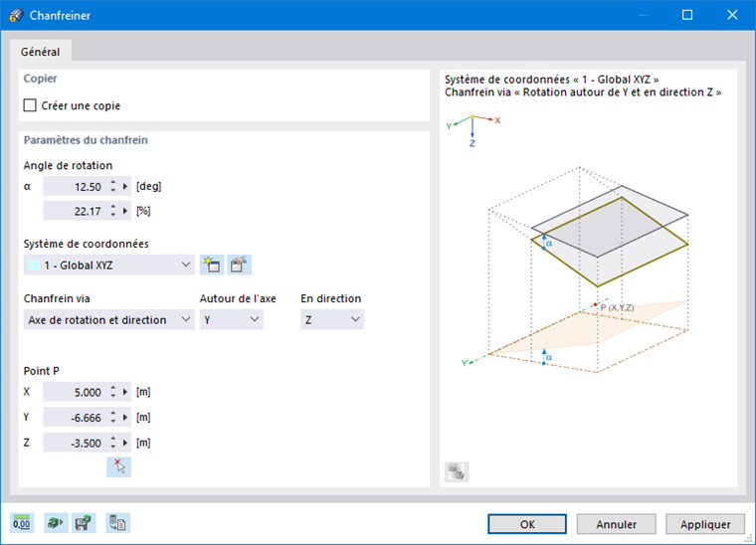This screenshot has width=756, height=545.
Task: Click the OK button
Action: (527, 524)
